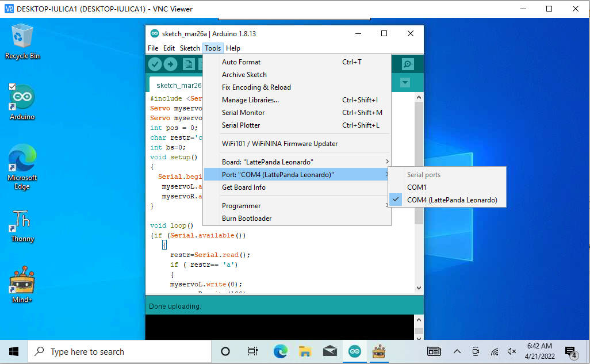Open Manage Libraries...

[x=297, y=99]
